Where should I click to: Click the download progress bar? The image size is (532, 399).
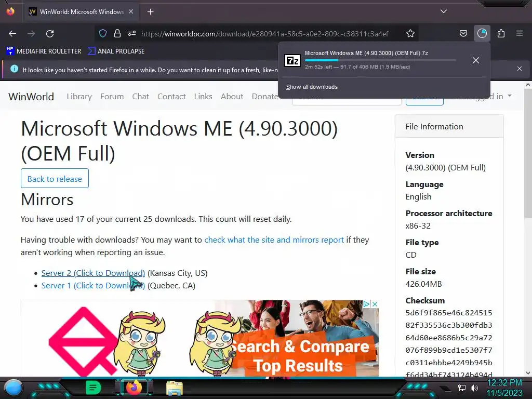pyautogui.click(x=380, y=60)
